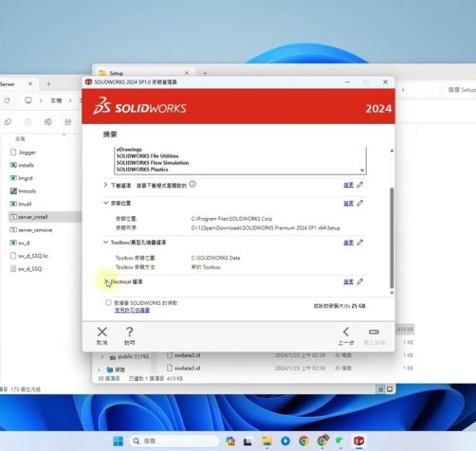Select the swdata3.id file
The height and width of the screenshot is (451, 476).
click(x=183, y=369)
